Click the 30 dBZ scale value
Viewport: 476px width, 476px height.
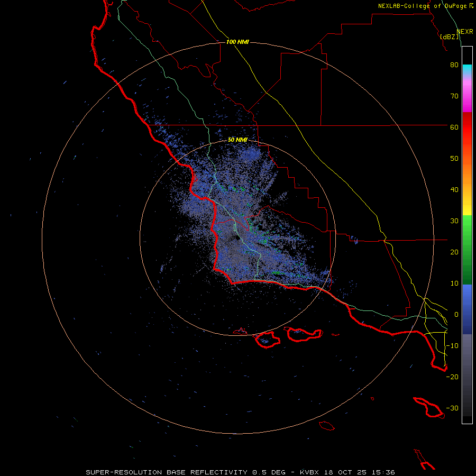pos(454,221)
